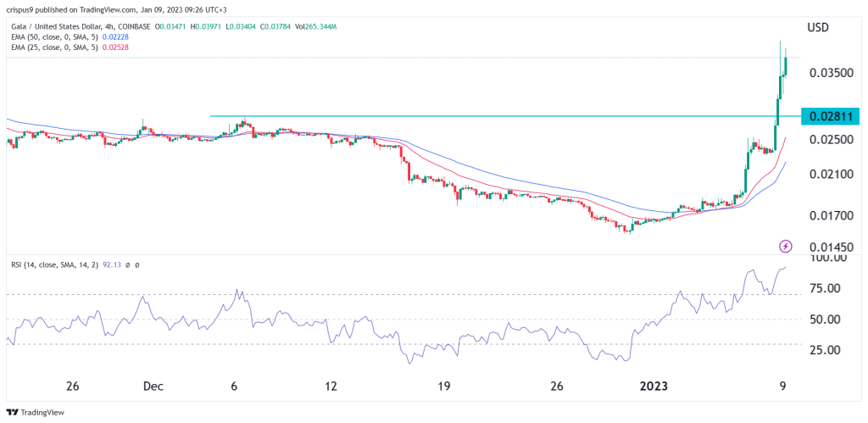Viewport: 868px width, 423px height.
Task: Click the 0.03500 price axis label
Action: tap(830, 73)
